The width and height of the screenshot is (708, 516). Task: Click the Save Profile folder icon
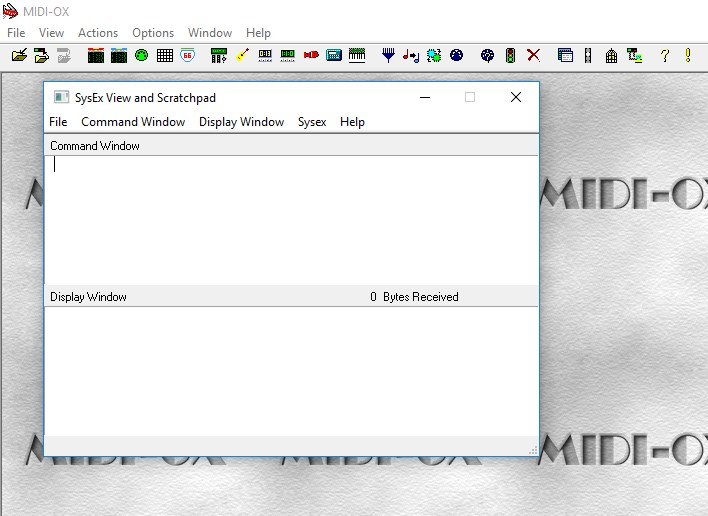click(x=42, y=56)
